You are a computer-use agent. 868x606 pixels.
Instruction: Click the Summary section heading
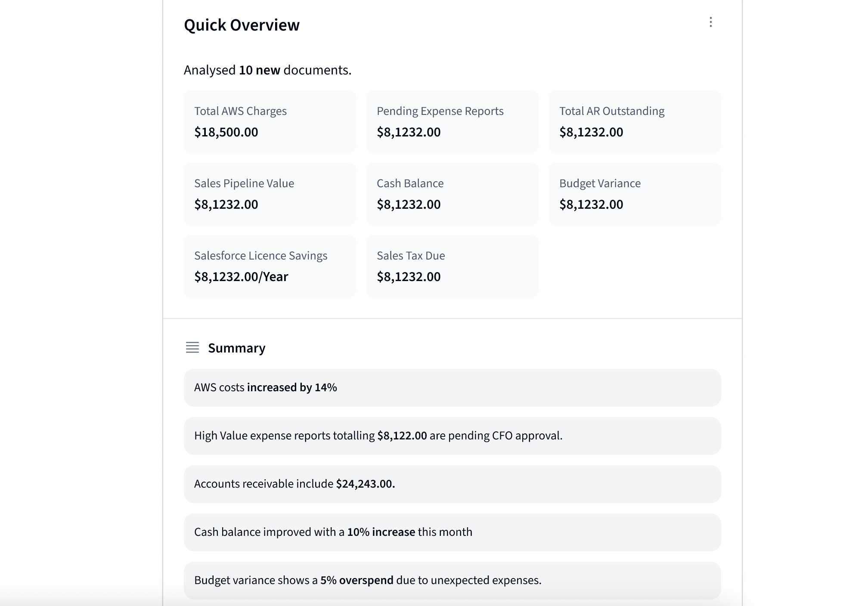pyautogui.click(x=237, y=348)
